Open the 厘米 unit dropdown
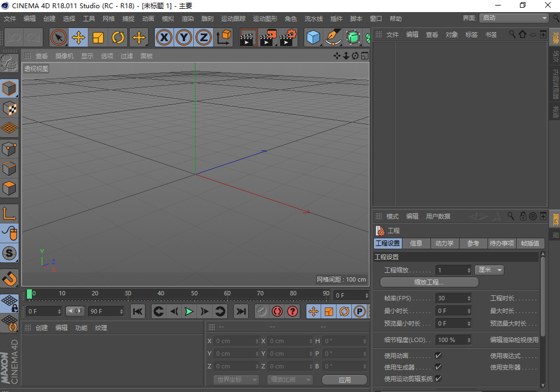 click(490, 270)
